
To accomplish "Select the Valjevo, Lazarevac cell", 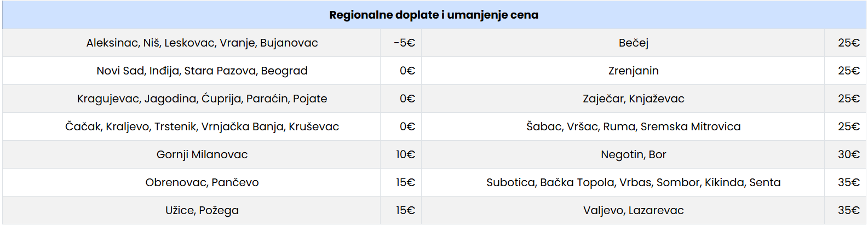I will pyautogui.click(x=634, y=210).
